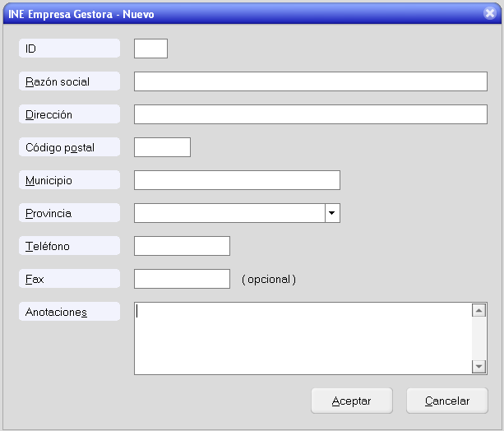Confirm the form with Aceptar
Screen dimensions: 504x431
[351, 401]
